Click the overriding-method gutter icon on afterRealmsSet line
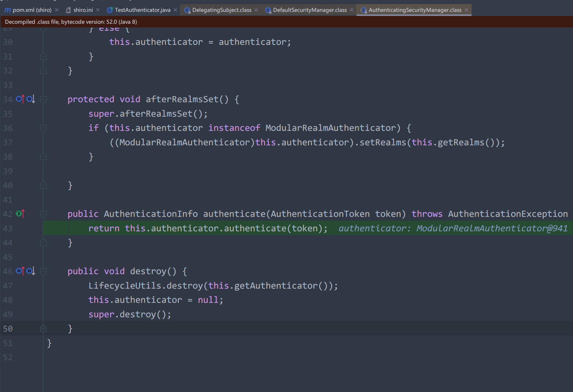 [x=20, y=99]
